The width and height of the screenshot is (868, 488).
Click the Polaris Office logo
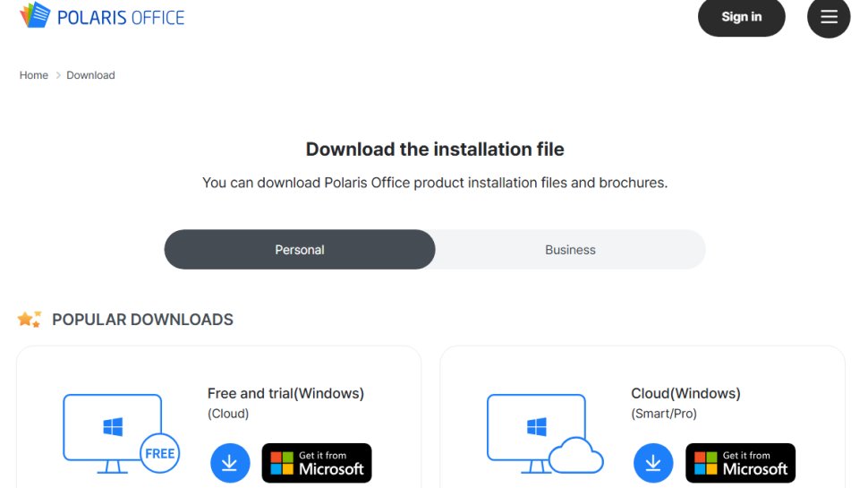tap(102, 15)
